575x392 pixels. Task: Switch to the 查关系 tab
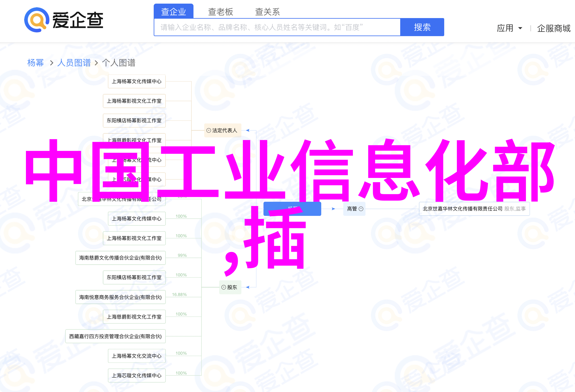click(268, 11)
